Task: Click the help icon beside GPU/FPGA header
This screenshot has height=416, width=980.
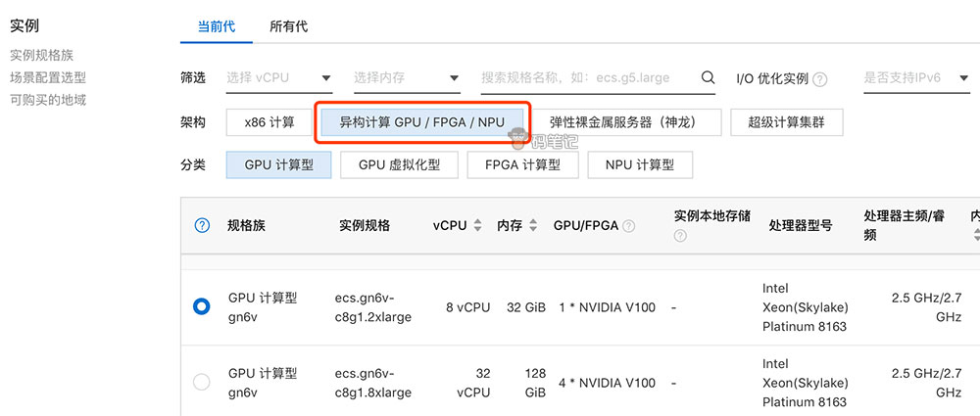Action: pos(628,226)
